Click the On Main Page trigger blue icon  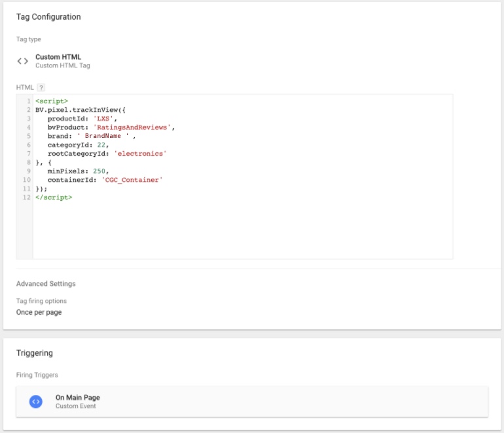click(x=36, y=402)
